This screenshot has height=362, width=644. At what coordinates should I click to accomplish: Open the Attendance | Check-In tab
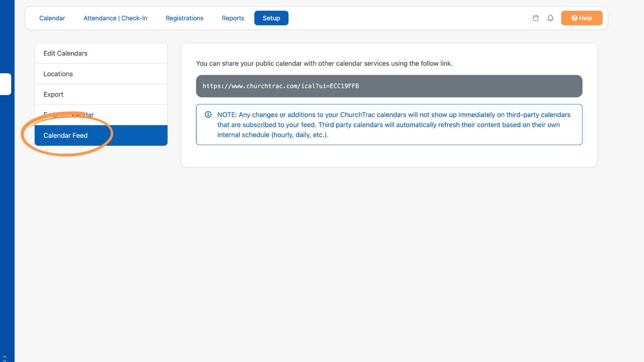[115, 18]
